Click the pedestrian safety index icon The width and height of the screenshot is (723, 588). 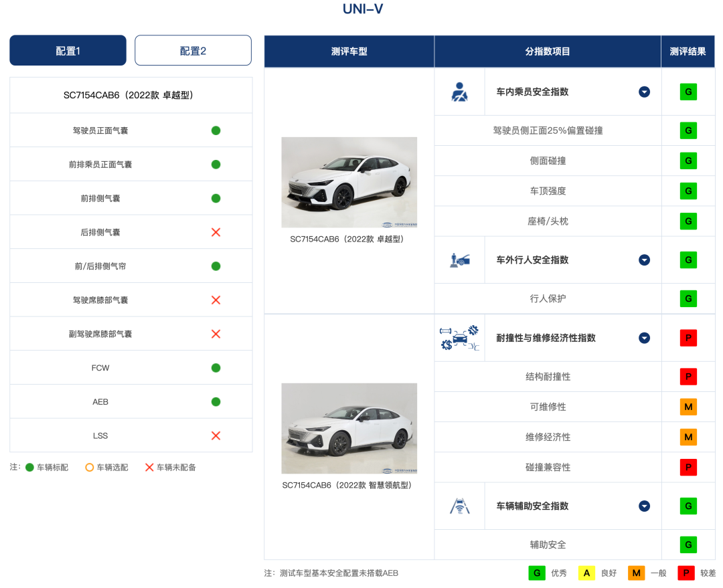(459, 260)
